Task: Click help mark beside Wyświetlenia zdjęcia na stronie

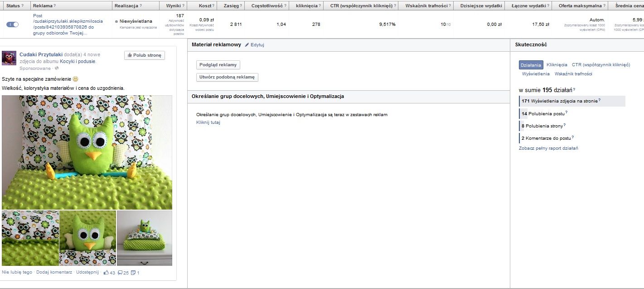Action: [x=599, y=100]
